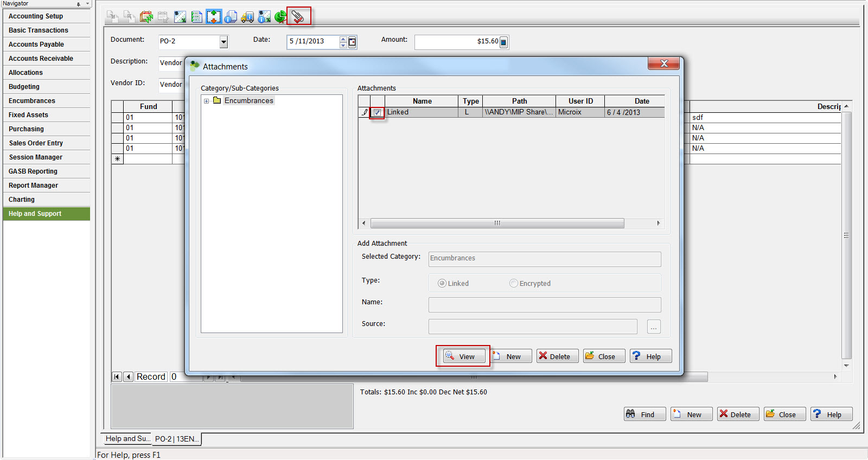Open the calculator beside the Amount field
Screen dimensions: 868x460
tap(503, 42)
